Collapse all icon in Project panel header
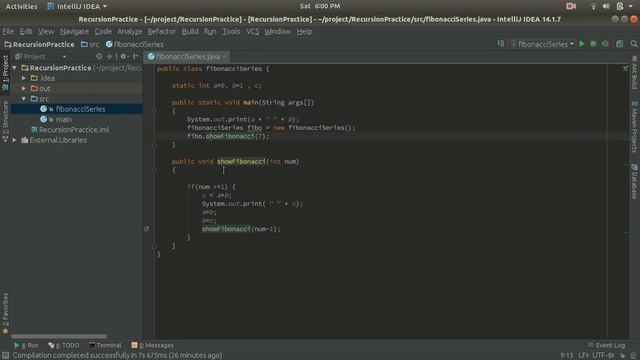The height and width of the screenshot is (360, 640). (109, 56)
